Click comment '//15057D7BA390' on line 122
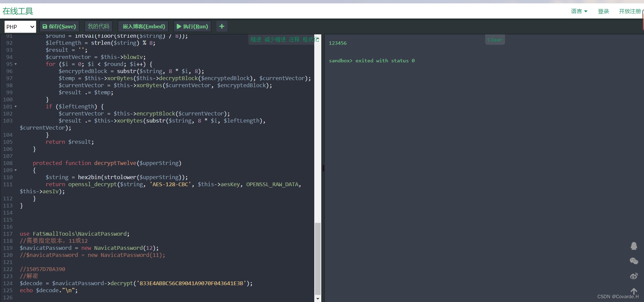 click(42, 269)
